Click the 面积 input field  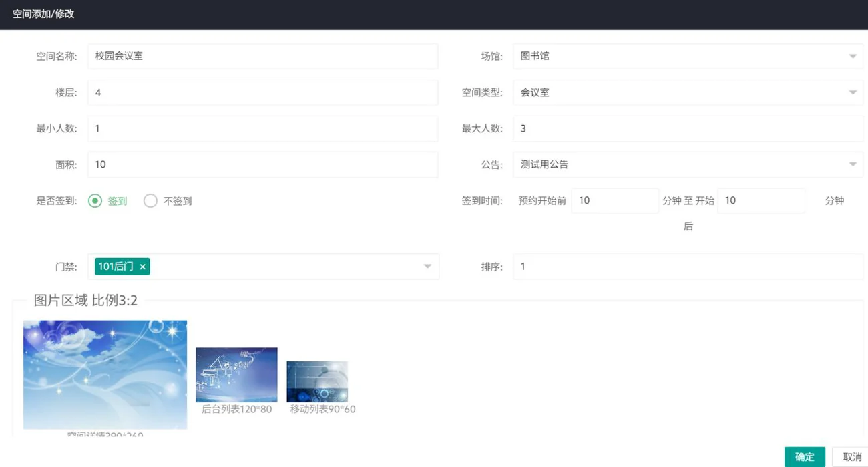(263, 164)
